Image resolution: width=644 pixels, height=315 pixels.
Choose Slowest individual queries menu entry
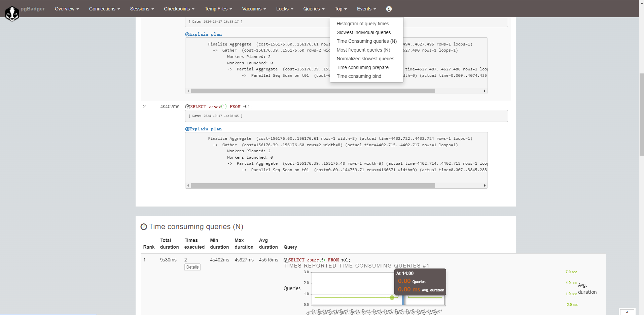click(x=363, y=32)
